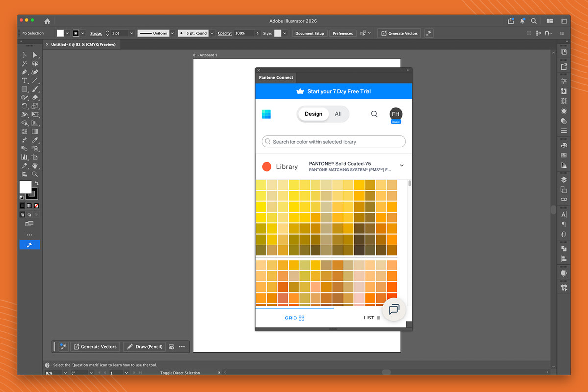The image size is (588, 392).
Task: Select the Line Segment tool
Action: pos(35,80)
